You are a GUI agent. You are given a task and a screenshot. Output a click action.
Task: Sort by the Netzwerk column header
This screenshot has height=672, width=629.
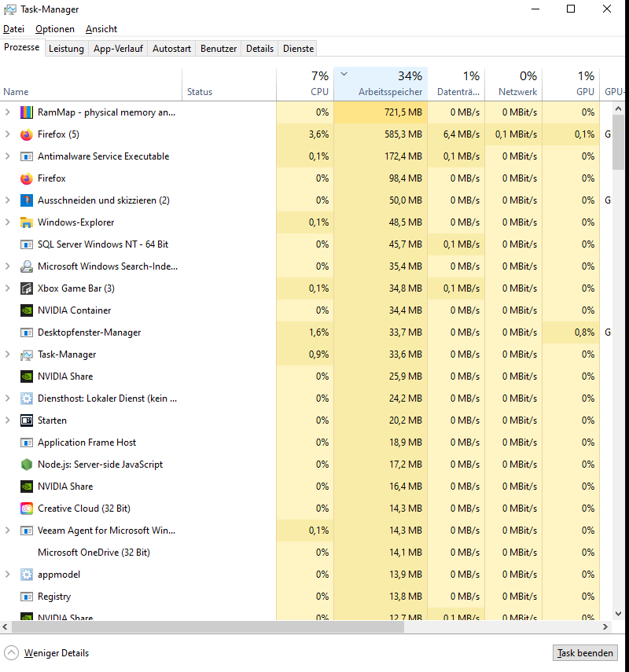(x=513, y=84)
